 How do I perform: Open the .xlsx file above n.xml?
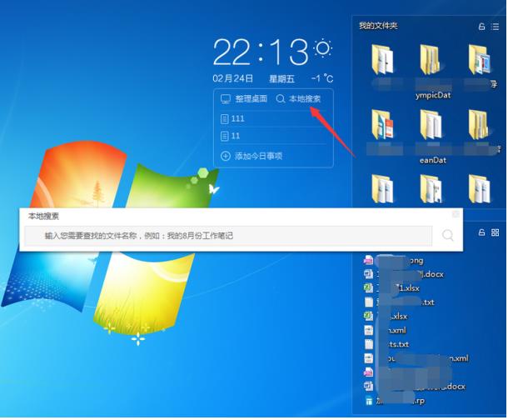pyautogui.click(x=386, y=317)
